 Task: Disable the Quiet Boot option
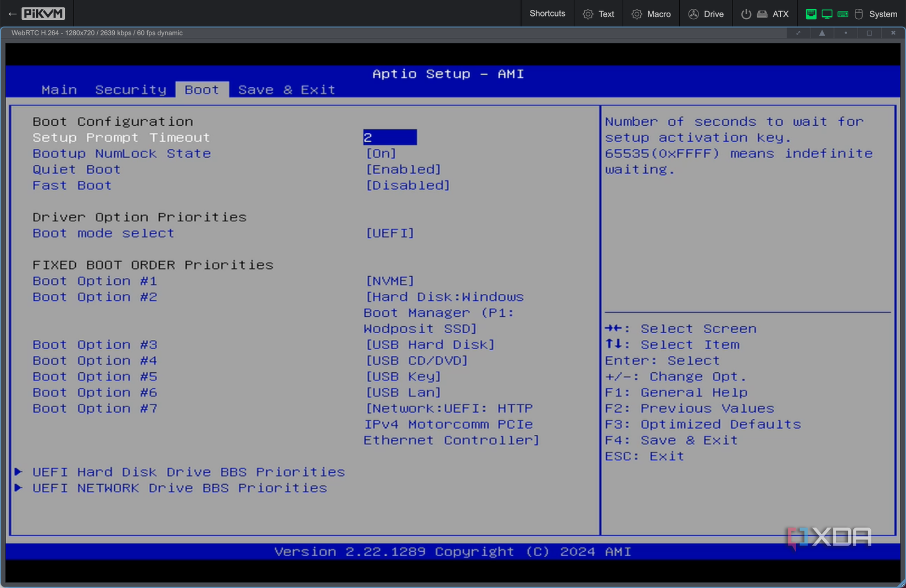pyautogui.click(x=404, y=169)
